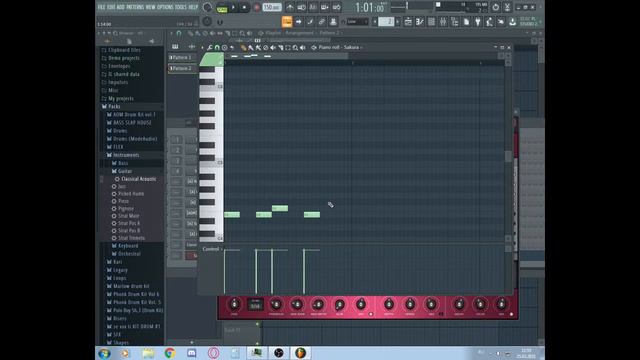Toggle the Record button in transport
This screenshot has width=640, height=360.
[x=256, y=7]
